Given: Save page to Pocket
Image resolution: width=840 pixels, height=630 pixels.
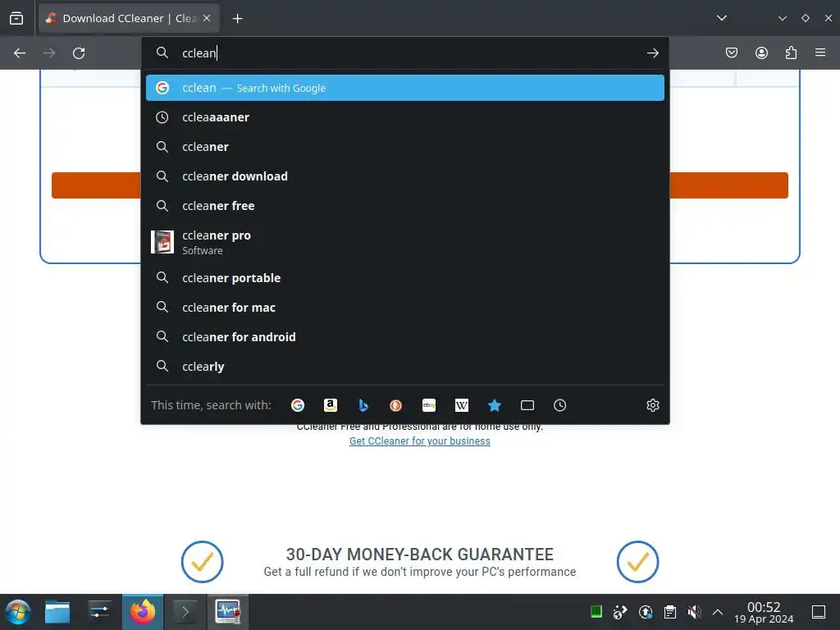Looking at the screenshot, I should click(732, 52).
